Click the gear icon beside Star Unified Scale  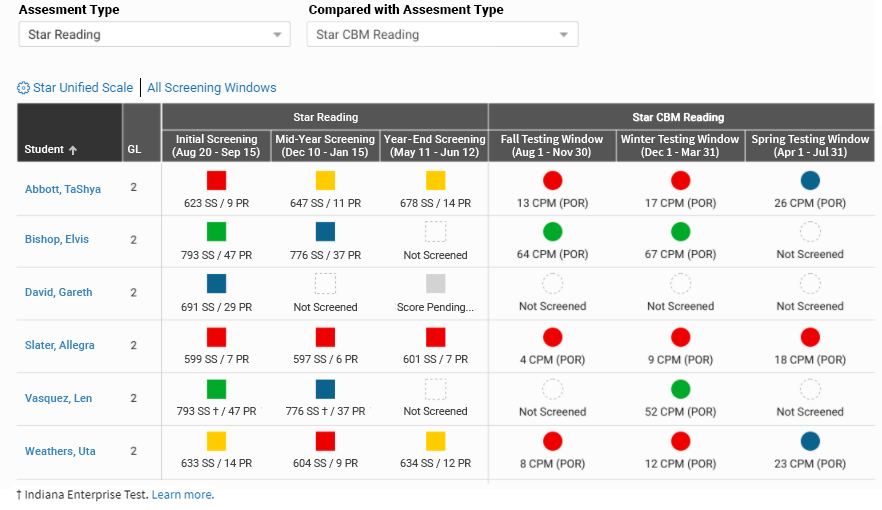pos(23,88)
